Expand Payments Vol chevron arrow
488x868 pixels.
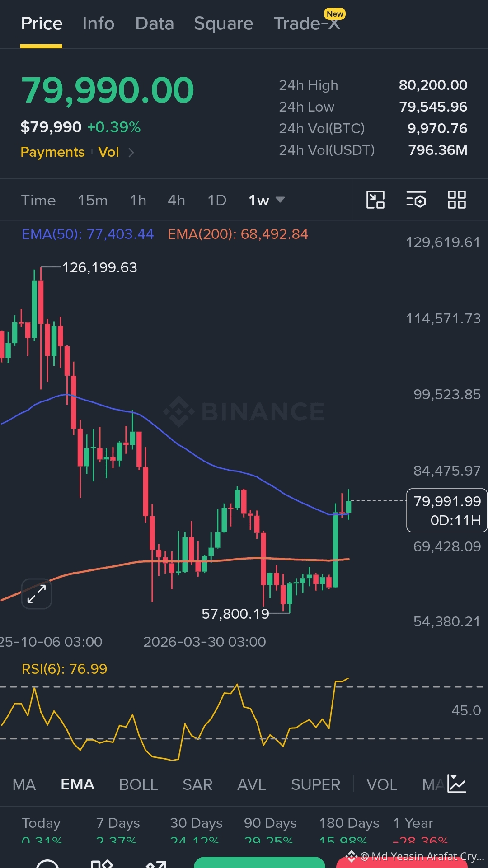coord(131,153)
